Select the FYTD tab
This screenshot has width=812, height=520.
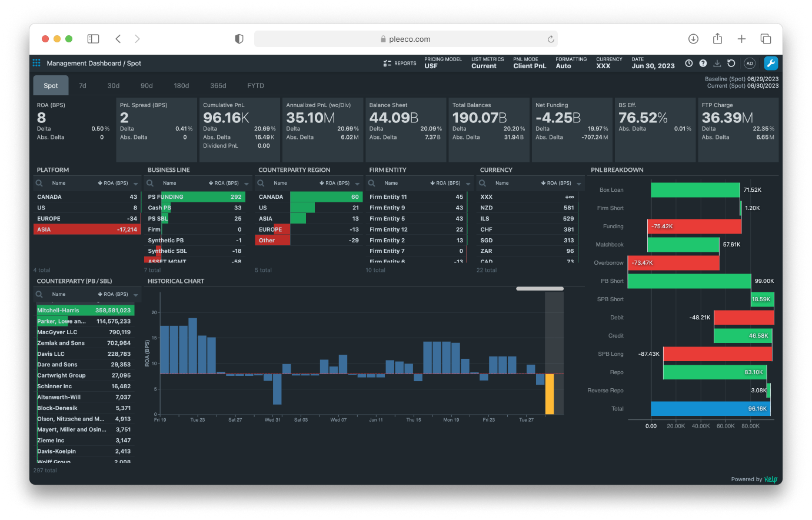[255, 85]
